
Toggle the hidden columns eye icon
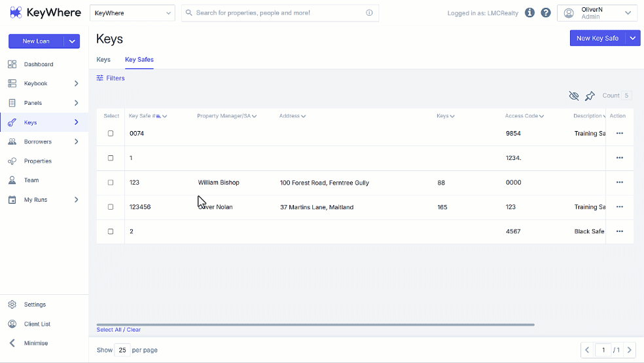pyautogui.click(x=574, y=96)
